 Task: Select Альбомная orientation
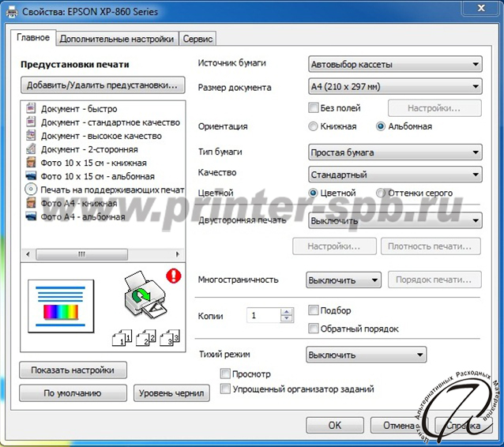pyautogui.click(x=381, y=126)
